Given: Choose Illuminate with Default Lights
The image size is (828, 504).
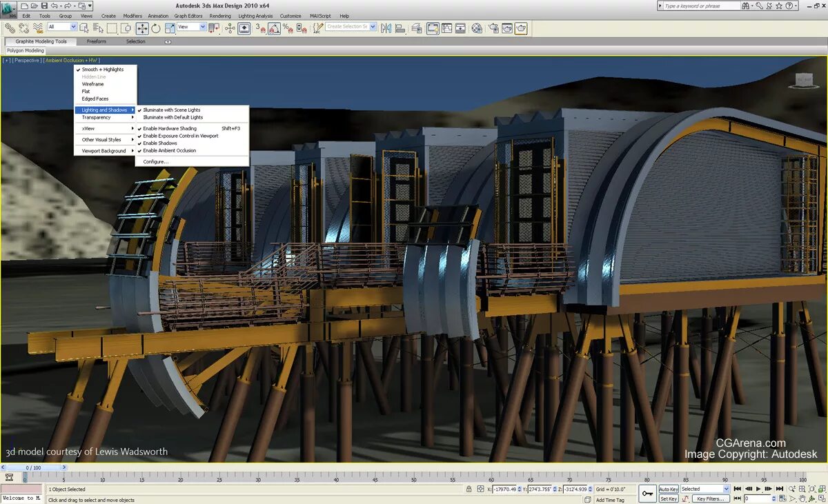Looking at the screenshot, I should tap(172, 117).
